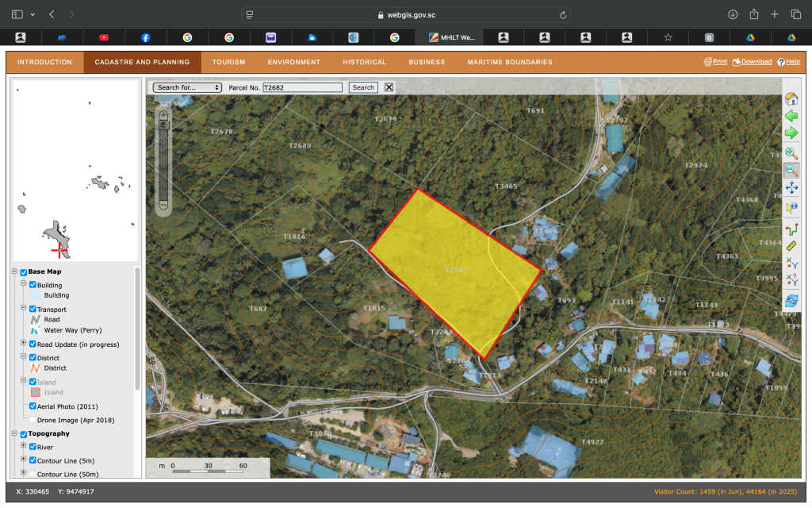Click the map zoom level slider bar
Viewport: 812px width, 508px height.
click(163, 159)
